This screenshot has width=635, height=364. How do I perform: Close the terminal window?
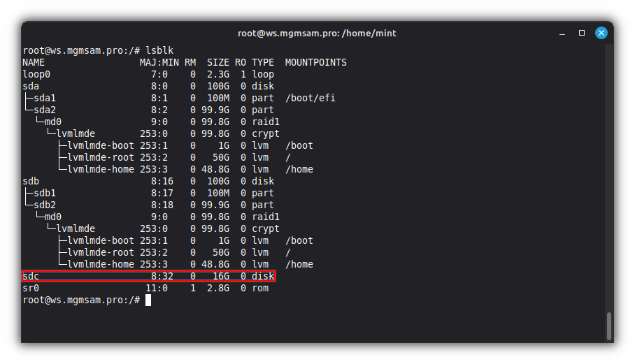[x=601, y=33]
